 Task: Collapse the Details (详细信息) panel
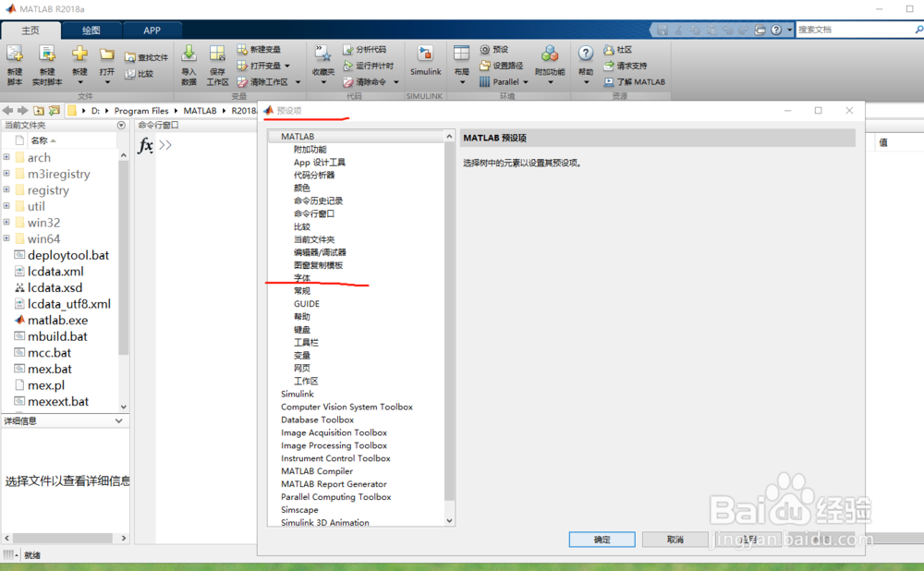click(x=118, y=420)
